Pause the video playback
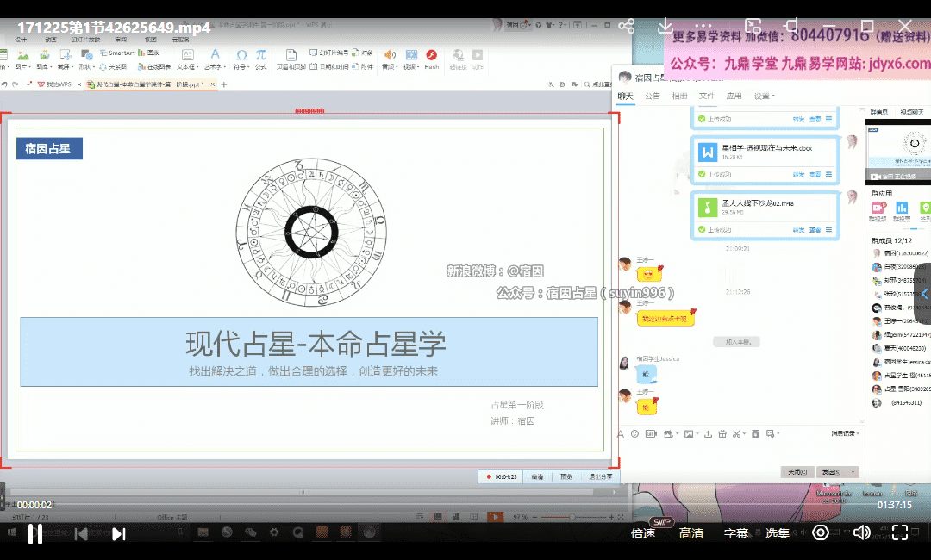Viewport: 931px width, 560px height. pos(35,533)
